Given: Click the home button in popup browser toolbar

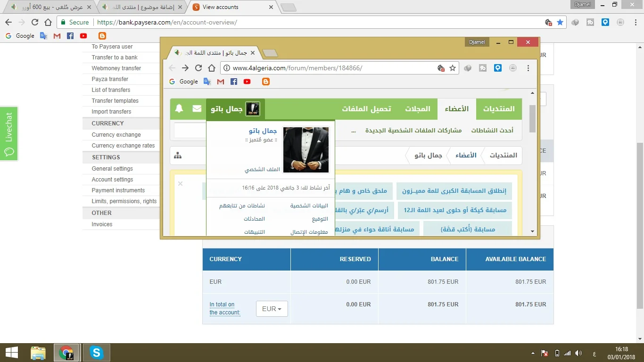Looking at the screenshot, I should pos(212,68).
